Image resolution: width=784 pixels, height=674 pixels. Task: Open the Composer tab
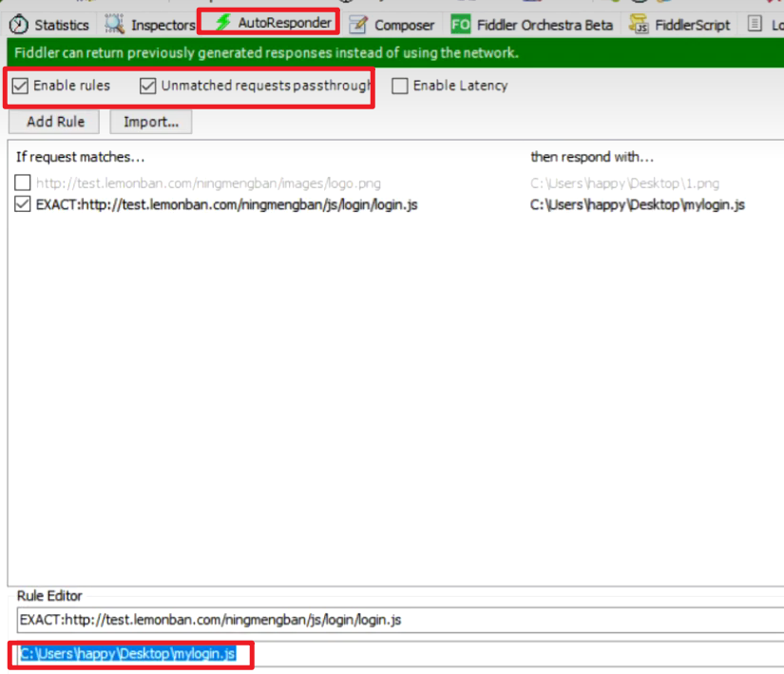pos(392,25)
